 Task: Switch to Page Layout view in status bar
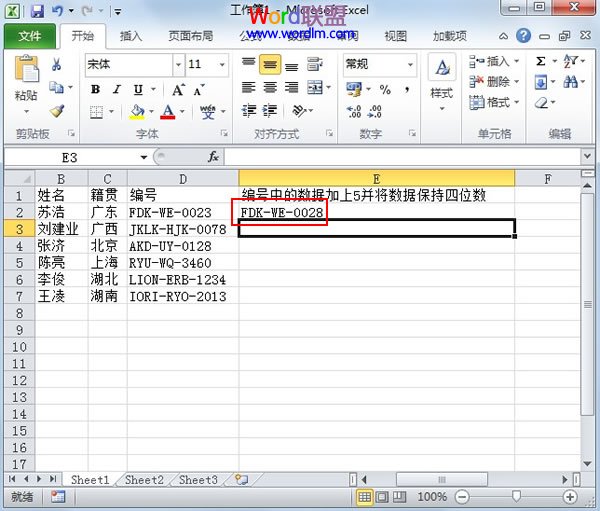(384, 496)
